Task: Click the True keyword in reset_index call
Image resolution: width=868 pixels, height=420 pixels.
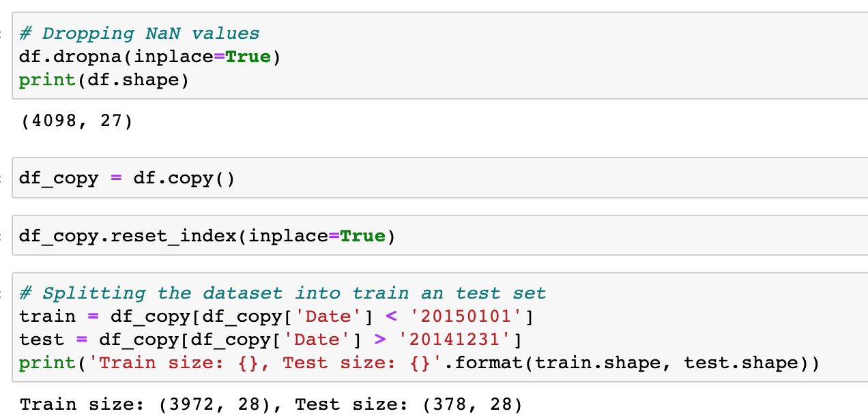Action: 363,236
